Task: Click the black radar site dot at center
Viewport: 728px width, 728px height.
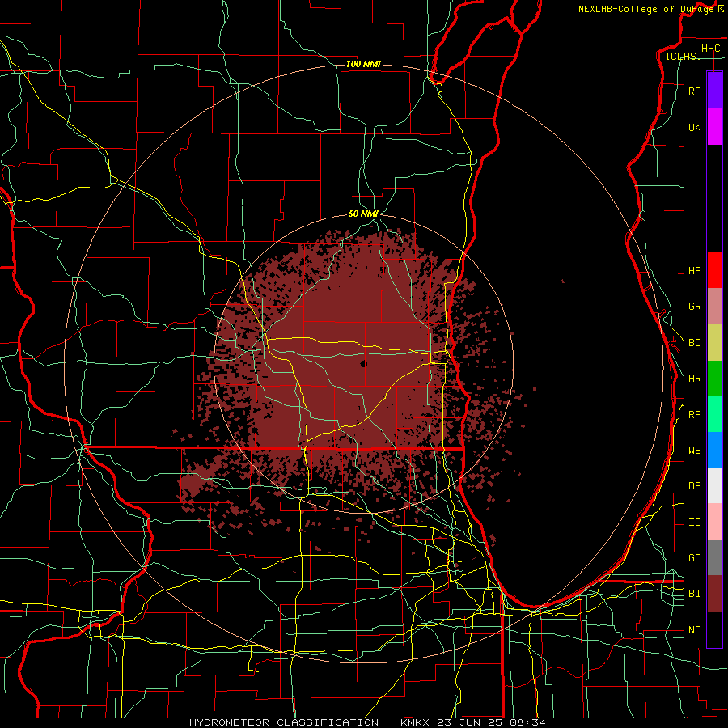Action: (363, 363)
